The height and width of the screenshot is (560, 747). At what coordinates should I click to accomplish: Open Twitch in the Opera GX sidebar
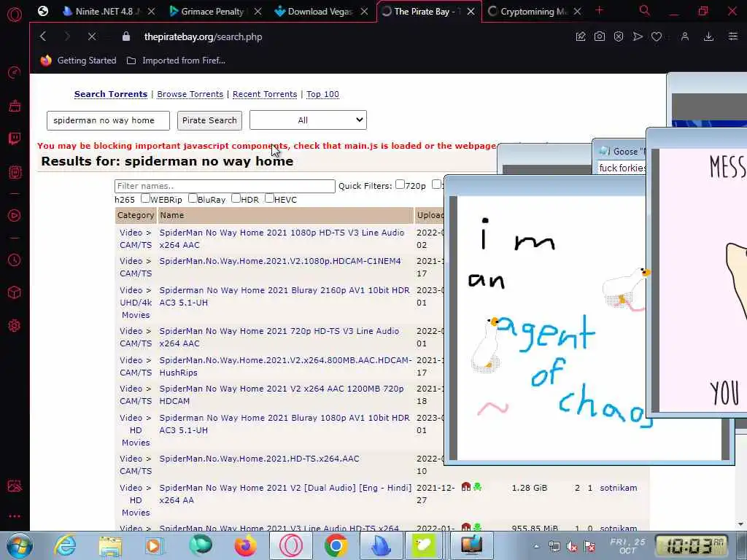(x=15, y=139)
